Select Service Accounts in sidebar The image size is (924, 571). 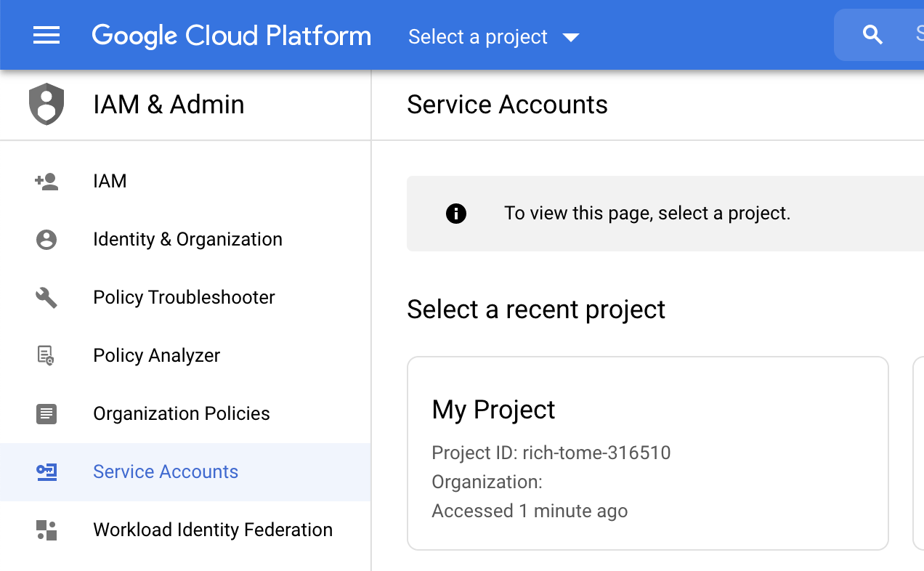pos(185,471)
